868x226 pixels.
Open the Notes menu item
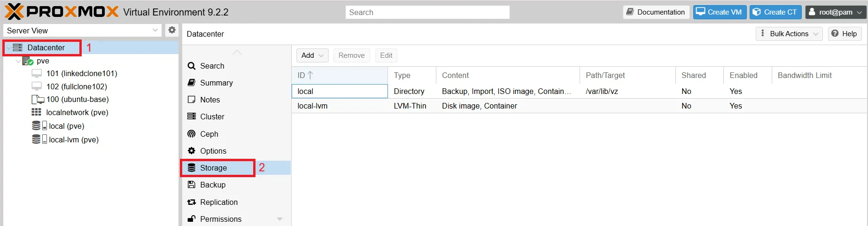pyautogui.click(x=236, y=100)
